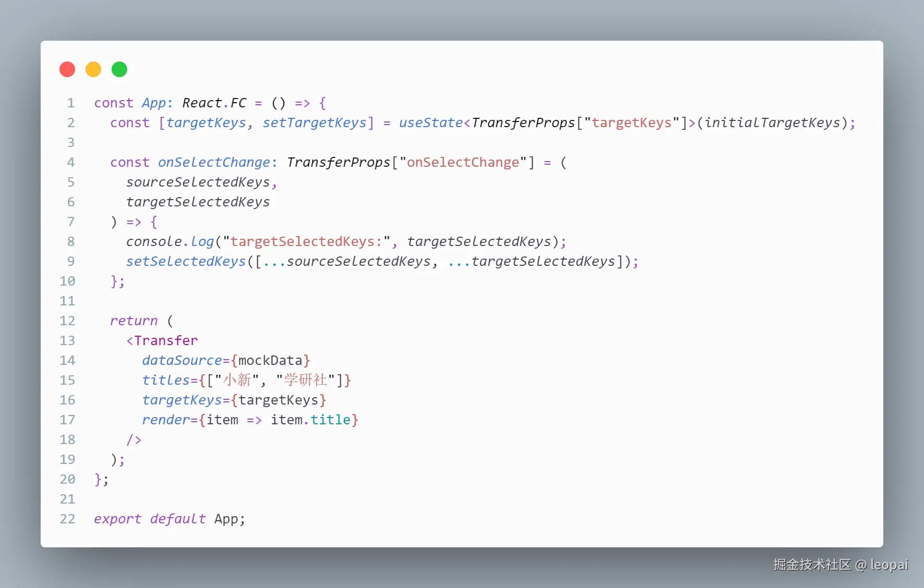Click console.log on line 8
The height and width of the screenshot is (588, 924).
pyautogui.click(x=170, y=242)
